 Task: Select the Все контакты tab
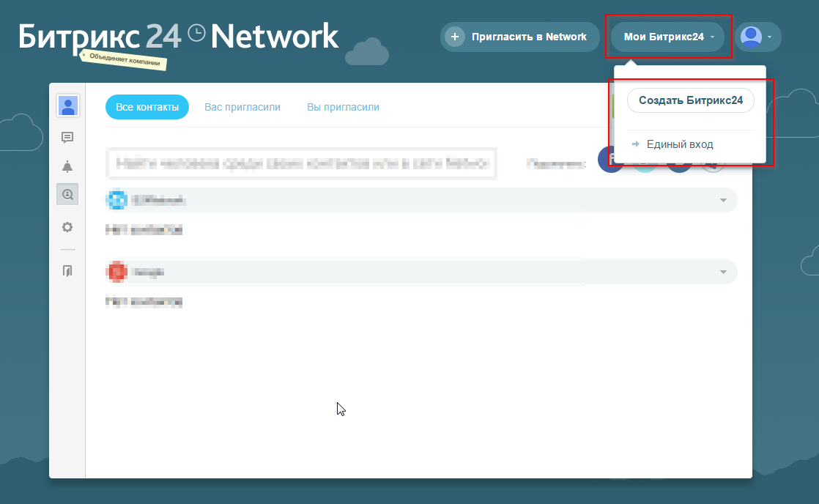click(x=147, y=107)
